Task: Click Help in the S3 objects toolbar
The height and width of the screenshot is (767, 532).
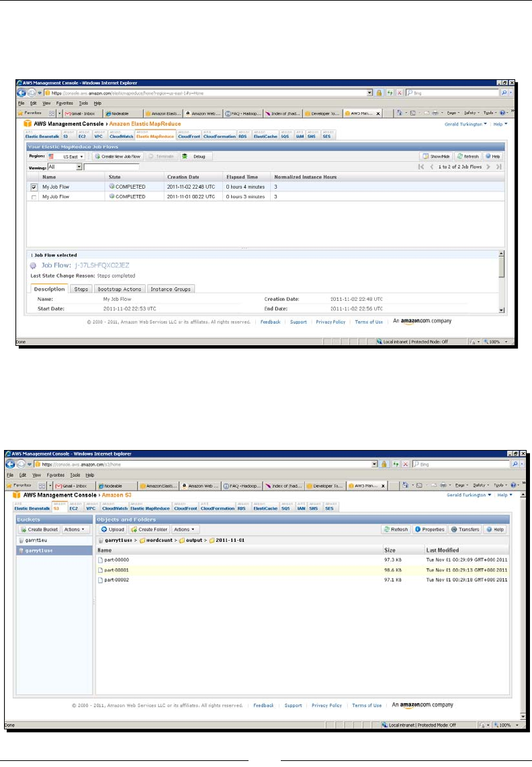Action: click(495, 529)
